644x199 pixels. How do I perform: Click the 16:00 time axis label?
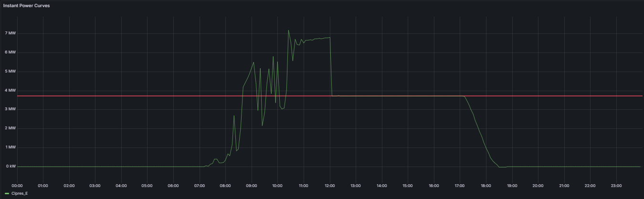tap(434, 186)
